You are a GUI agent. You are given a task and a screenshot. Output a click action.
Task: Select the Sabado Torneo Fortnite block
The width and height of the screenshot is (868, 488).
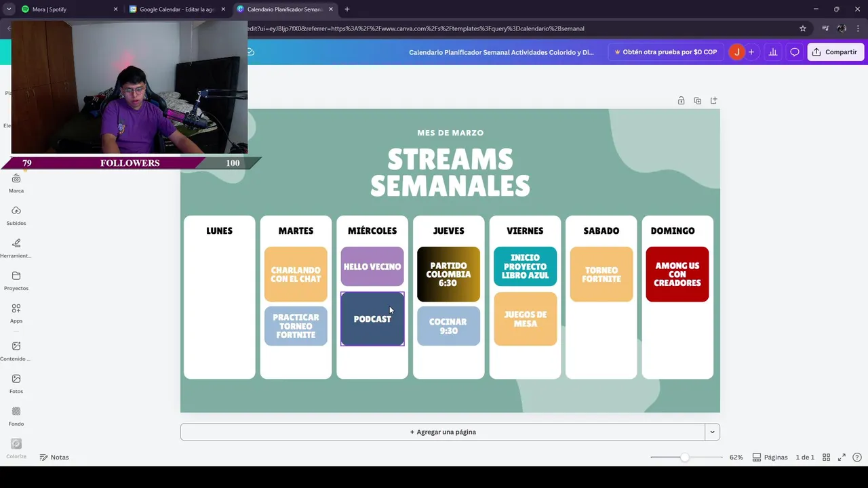pos(601,274)
